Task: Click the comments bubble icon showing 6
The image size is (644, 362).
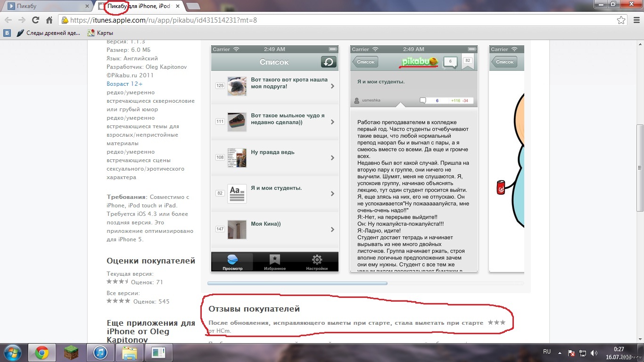Action: point(451,62)
